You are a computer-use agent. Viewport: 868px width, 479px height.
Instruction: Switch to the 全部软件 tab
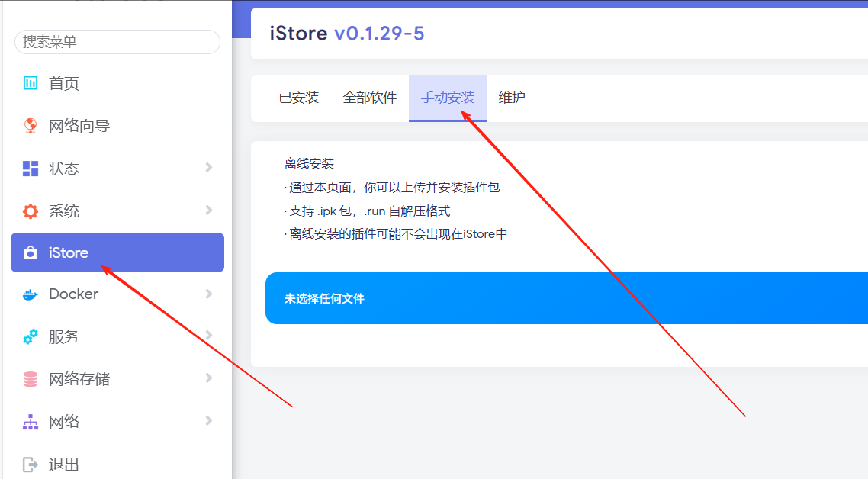click(370, 98)
